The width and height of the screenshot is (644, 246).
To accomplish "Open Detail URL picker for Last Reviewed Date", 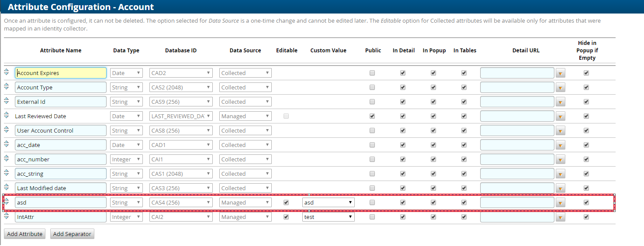I will click(x=560, y=116).
